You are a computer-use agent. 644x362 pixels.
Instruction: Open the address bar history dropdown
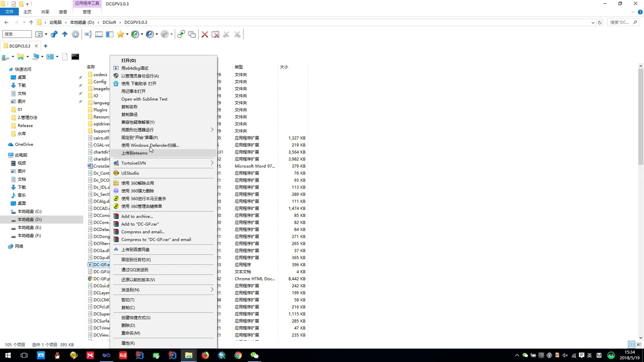pyautogui.click(x=592, y=23)
